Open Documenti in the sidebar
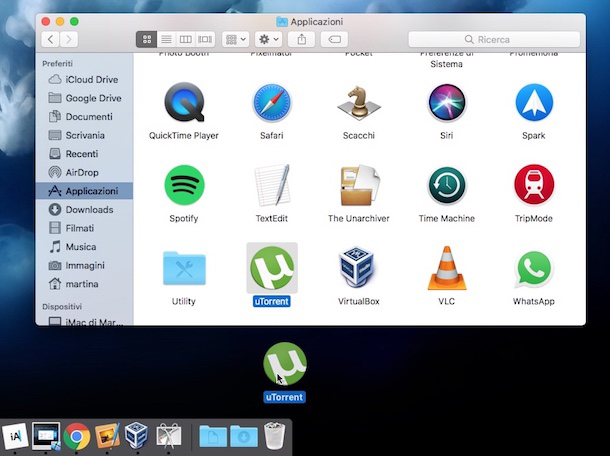 pos(84,117)
